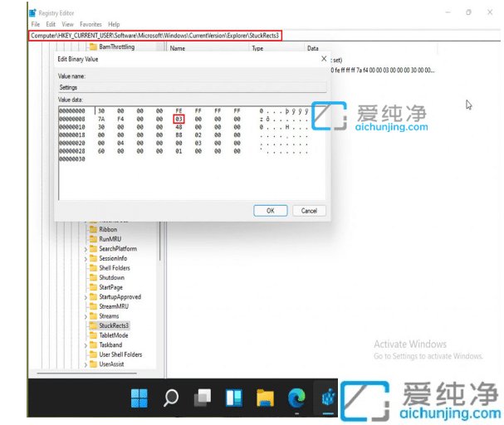The image size is (504, 425).
Task: Select the Shell Folders key
Action: (x=115, y=268)
